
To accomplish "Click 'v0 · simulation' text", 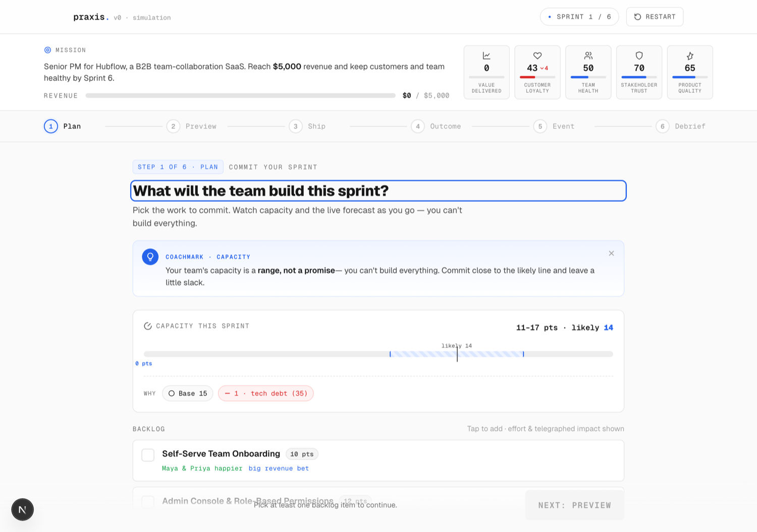I will [142, 18].
